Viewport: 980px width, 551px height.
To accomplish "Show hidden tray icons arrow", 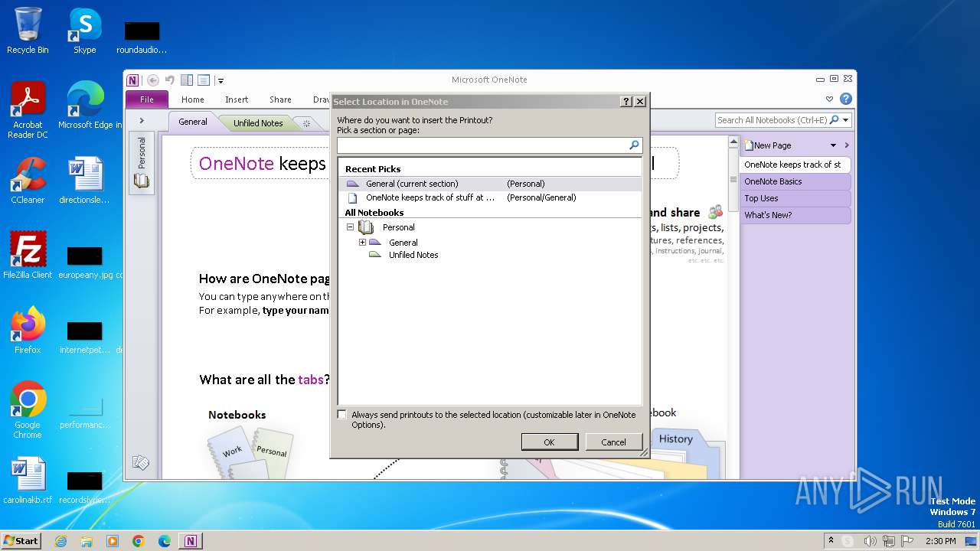I will tap(831, 540).
